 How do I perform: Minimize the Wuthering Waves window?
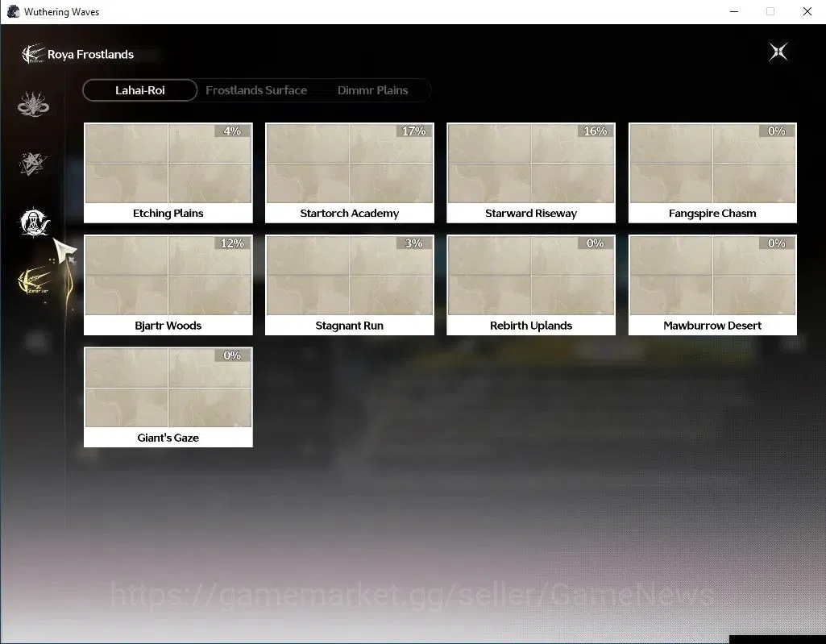pyautogui.click(x=734, y=11)
